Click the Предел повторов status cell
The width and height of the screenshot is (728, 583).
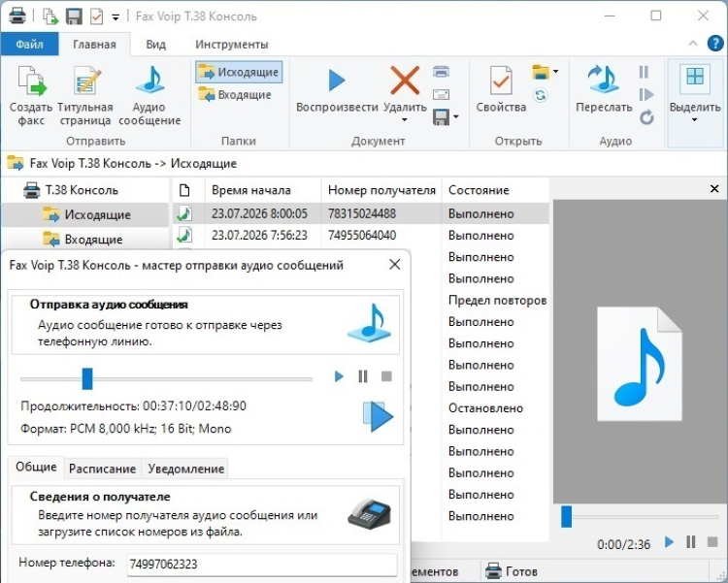(497, 301)
